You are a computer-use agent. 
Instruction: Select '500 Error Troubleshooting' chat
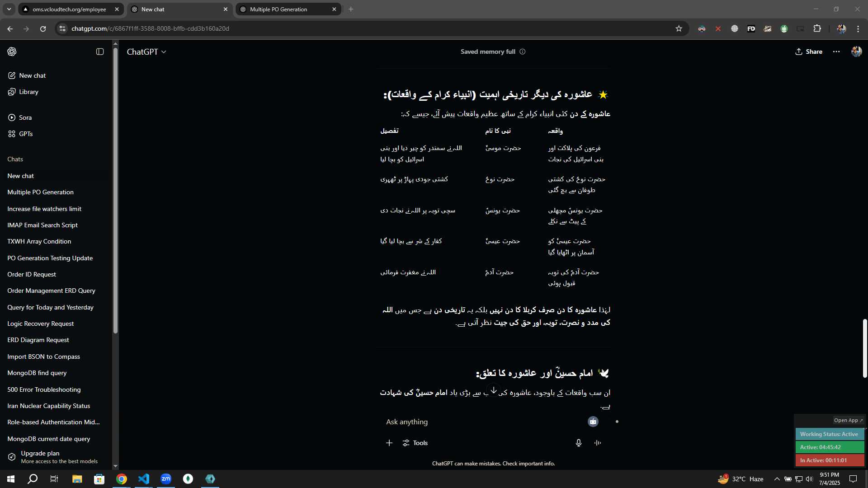56,389
